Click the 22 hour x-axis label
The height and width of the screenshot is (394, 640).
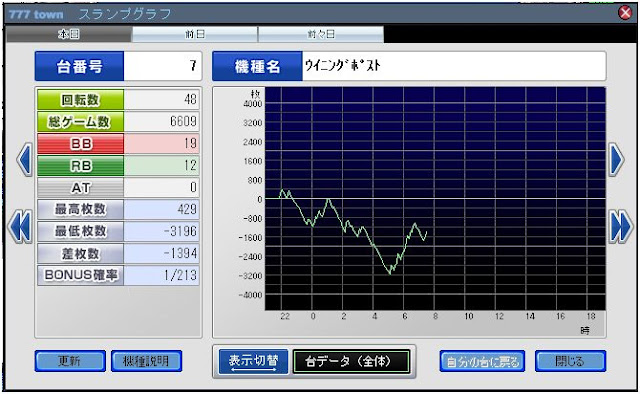[285, 316]
